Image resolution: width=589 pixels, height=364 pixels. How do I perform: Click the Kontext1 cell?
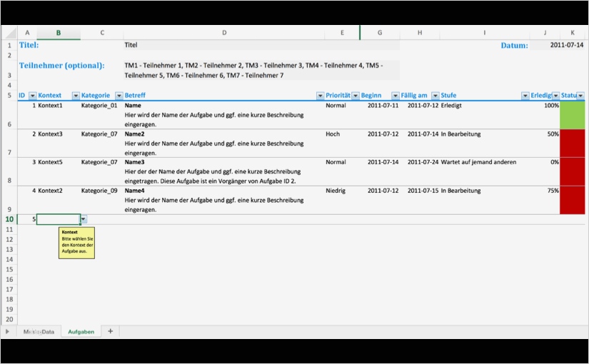(x=59, y=115)
